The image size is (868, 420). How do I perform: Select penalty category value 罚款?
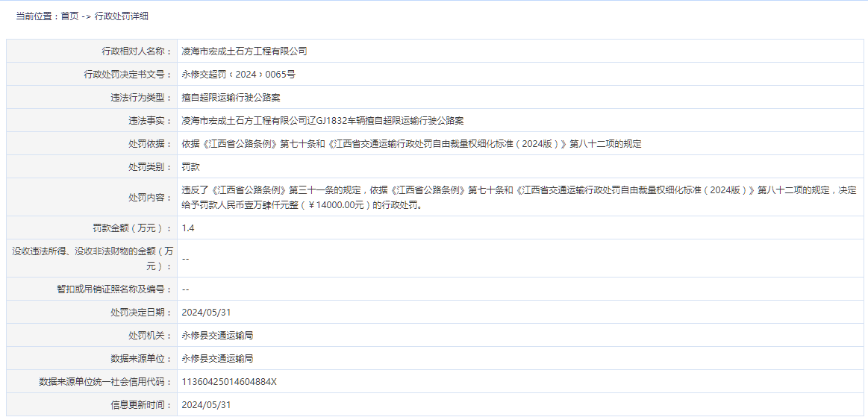pyautogui.click(x=190, y=166)
